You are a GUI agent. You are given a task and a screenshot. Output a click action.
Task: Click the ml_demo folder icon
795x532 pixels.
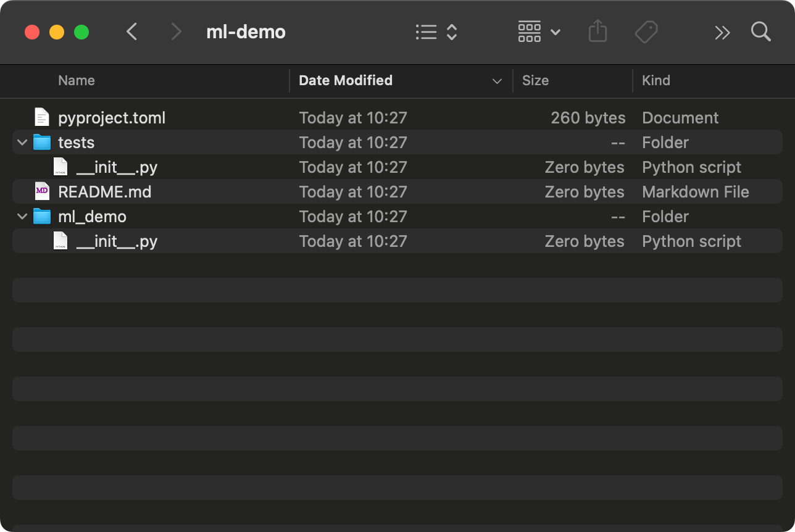pyautogui.click(x=42, y=217)
